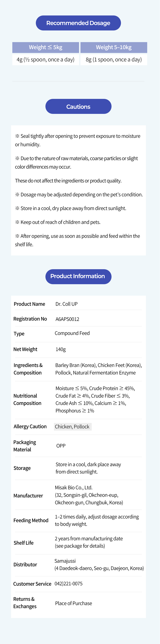The width and height of the screenshot is (160, 644).
Task: Click the Recommended Dosage heading button
Action: pos(78,23)
